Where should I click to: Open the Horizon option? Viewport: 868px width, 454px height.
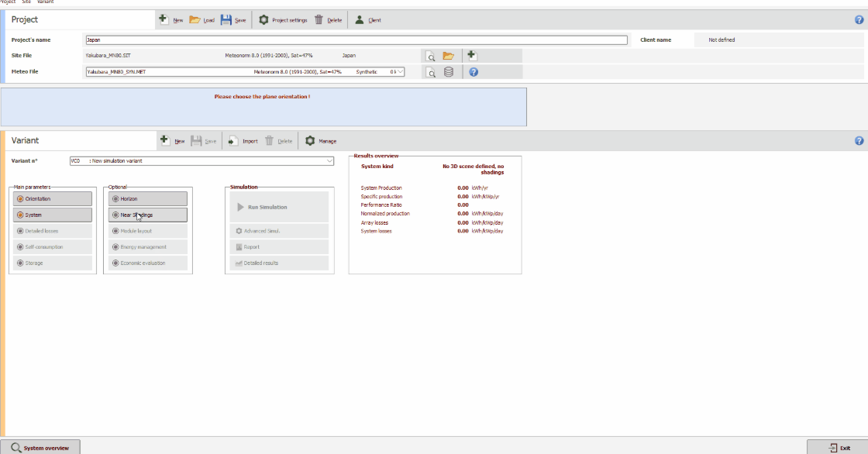[x=148, y=199]
